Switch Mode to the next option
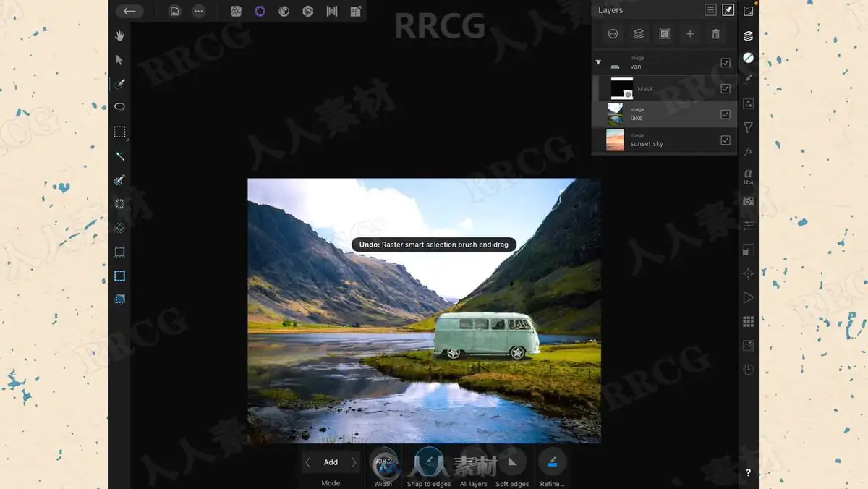 pyautogui.click(x=354, y=462)
